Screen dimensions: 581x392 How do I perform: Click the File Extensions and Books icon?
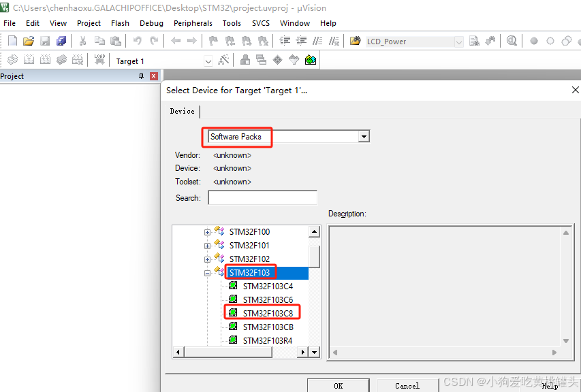pyautogui.click(x=245, y=60)
